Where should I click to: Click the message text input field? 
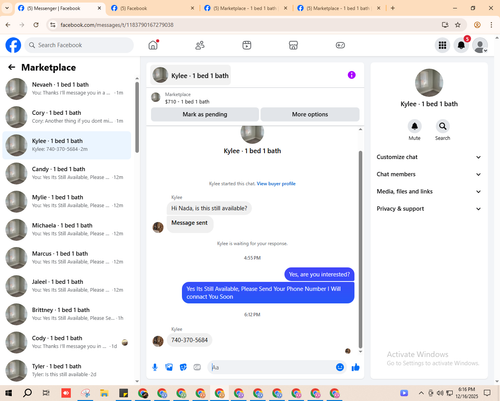click(272, 367)
